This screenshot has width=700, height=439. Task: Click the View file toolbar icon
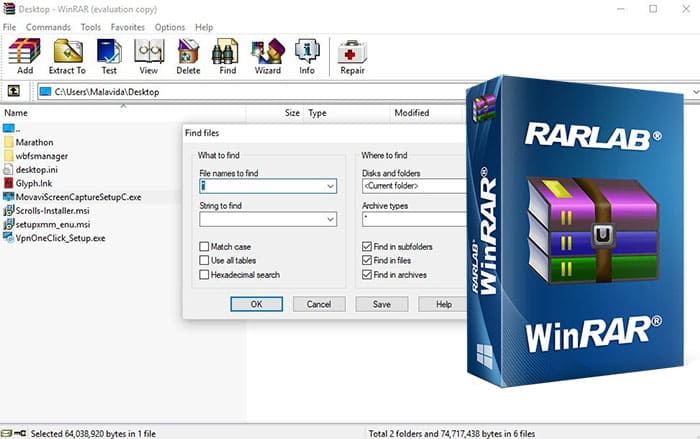(149, 51)
